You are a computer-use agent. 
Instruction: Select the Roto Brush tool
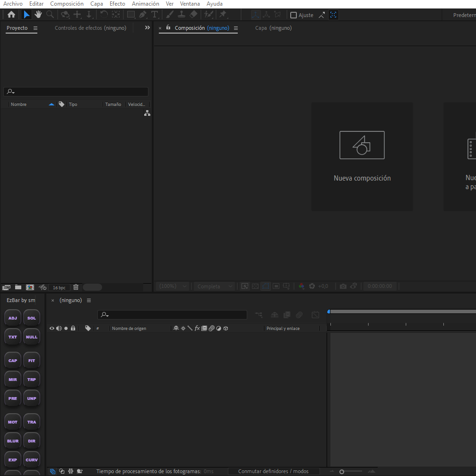pos(208,15)
